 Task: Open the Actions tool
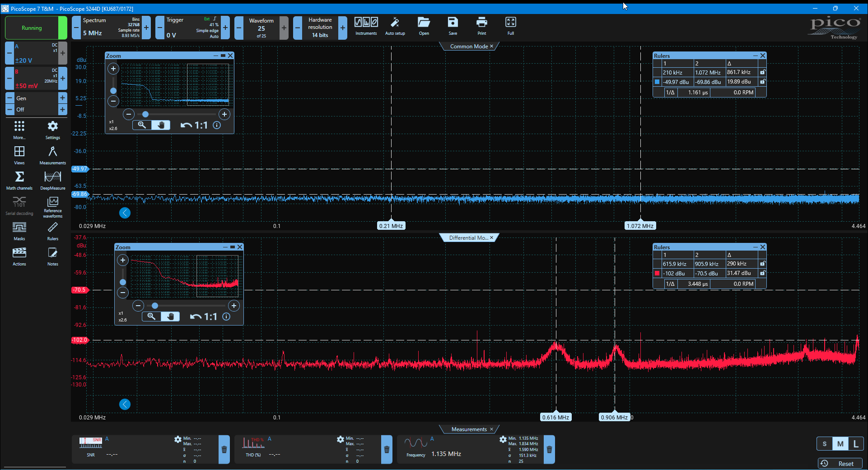(x=19, y=256)
